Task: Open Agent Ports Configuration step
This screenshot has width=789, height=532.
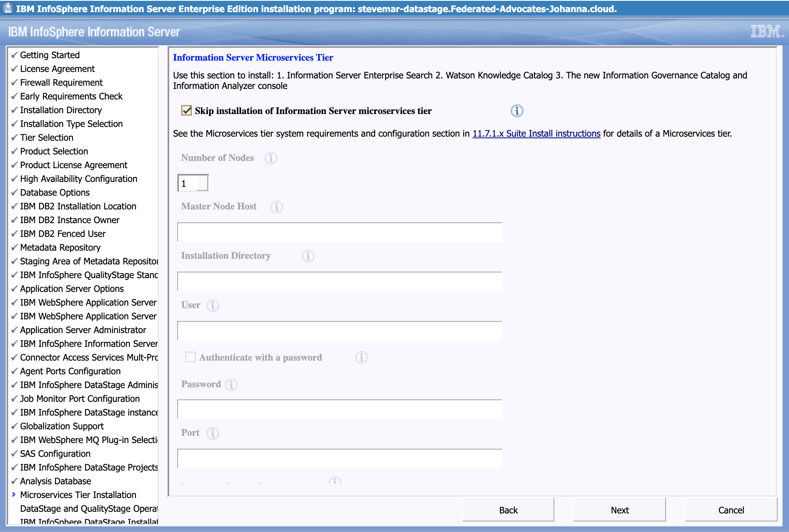Action: pyautogui.click(x=70, y=371)
